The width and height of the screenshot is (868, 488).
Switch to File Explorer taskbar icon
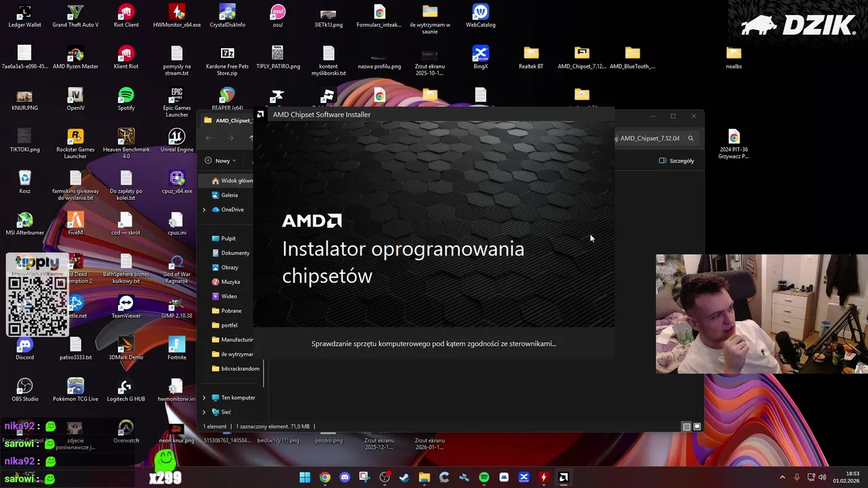[425, 477]
